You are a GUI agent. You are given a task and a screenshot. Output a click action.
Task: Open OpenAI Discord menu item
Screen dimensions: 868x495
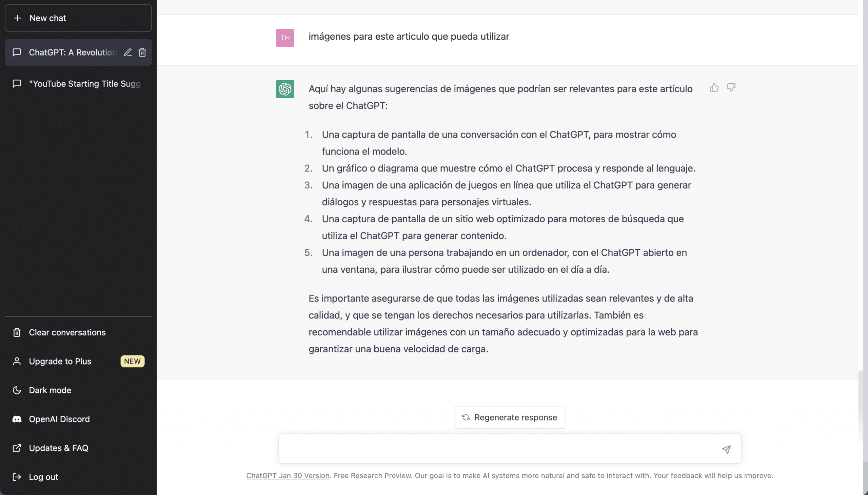pos(59,419)
